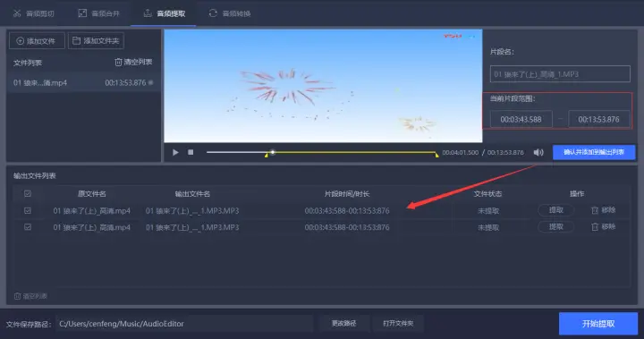Stop the video playback
Screen dimensions: 644x339
click(191, 152)
